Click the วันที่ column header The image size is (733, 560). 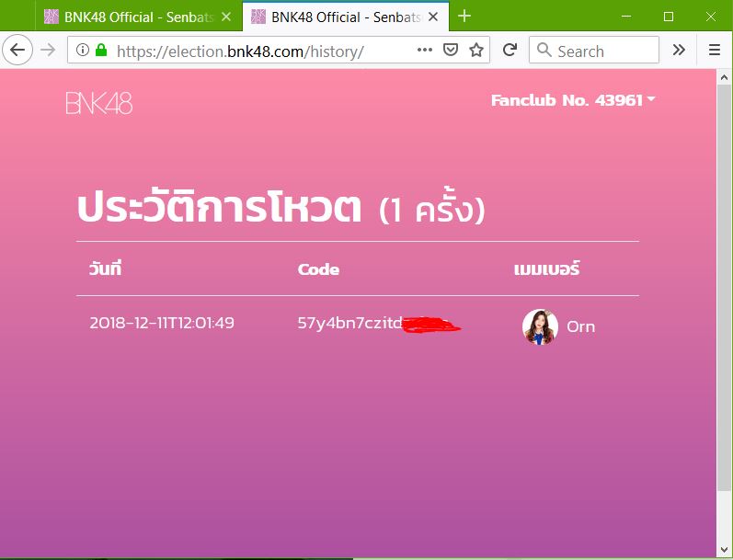105,269
